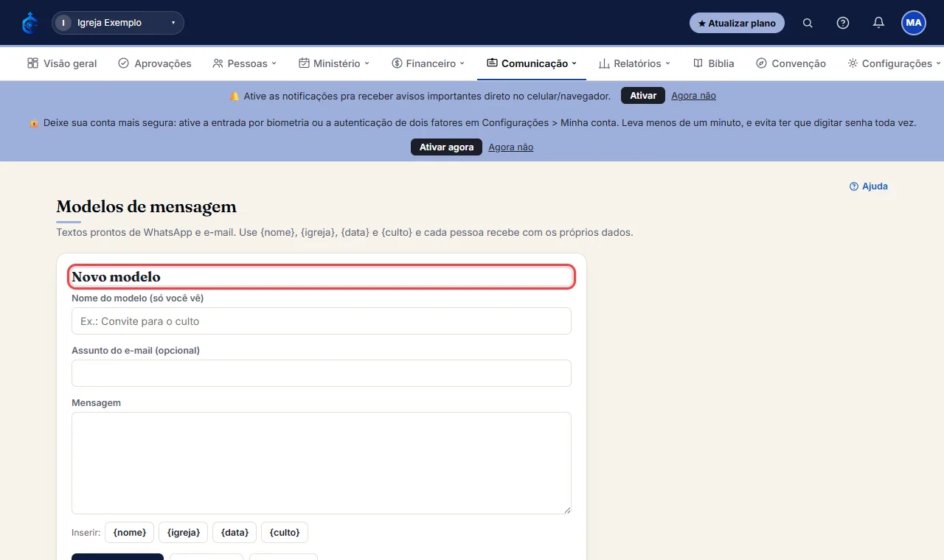Open the Aprovações tab

[x=155, y=63]
